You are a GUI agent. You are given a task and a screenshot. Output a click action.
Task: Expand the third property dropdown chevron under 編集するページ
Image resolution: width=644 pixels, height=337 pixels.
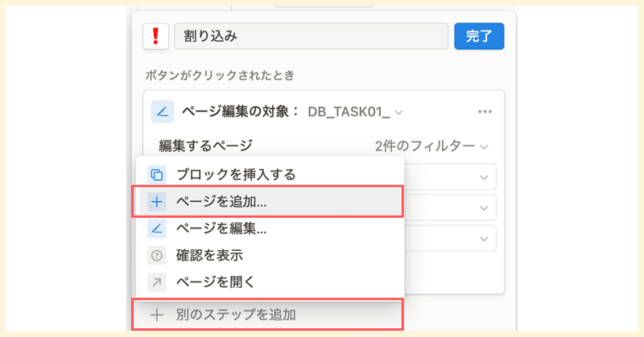(x=484, y=239)
